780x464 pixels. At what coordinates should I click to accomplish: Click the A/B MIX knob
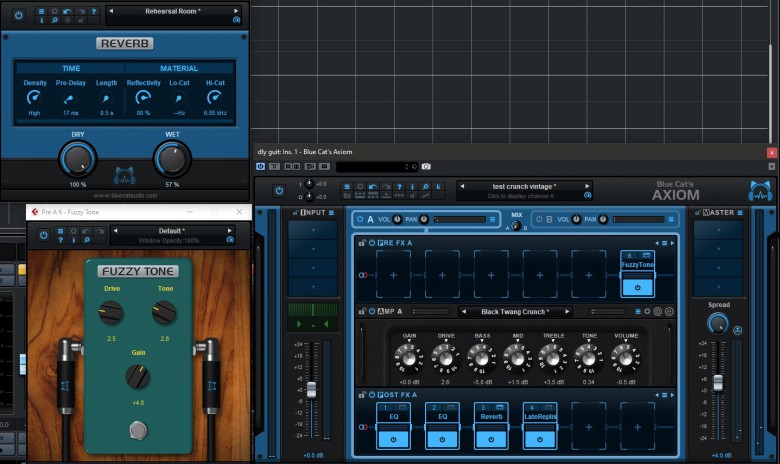516,226
